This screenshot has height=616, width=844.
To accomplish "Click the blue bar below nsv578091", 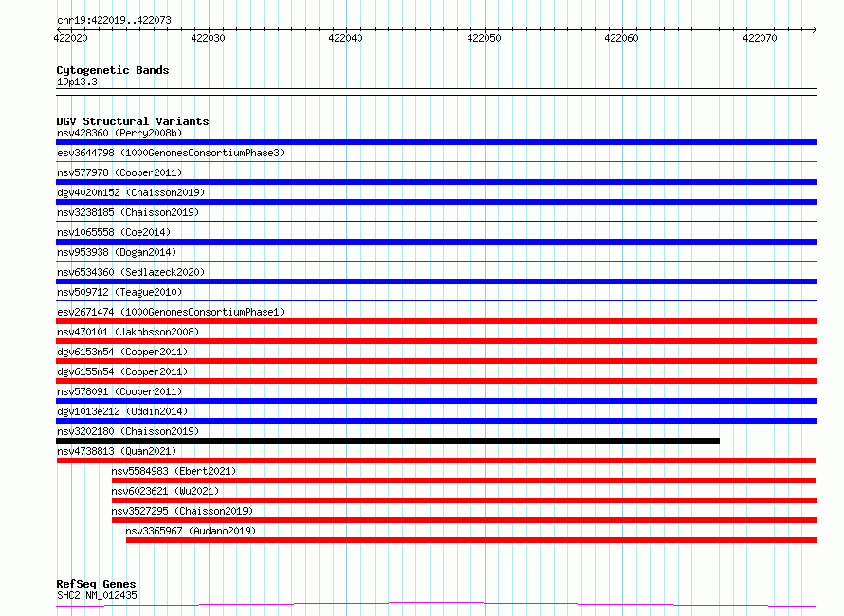I will (x=436, y=401).
